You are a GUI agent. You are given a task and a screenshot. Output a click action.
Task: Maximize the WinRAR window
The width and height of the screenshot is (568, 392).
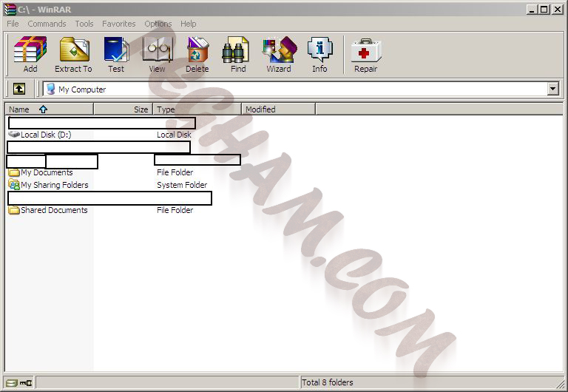tap(544, 10)
